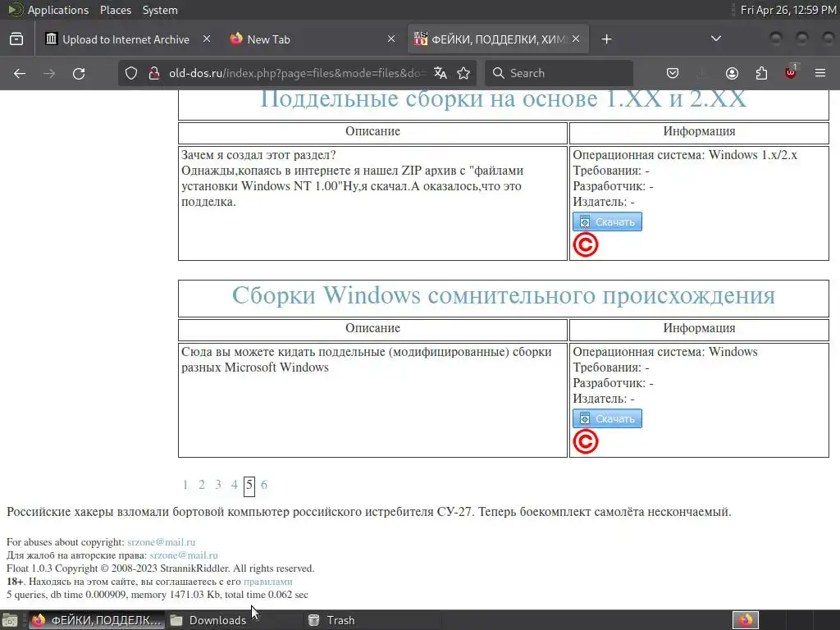This screenshot has height=630, width=840.
Task: Focus the old-dos.ru address bar
Action: (x=297, y=73)
